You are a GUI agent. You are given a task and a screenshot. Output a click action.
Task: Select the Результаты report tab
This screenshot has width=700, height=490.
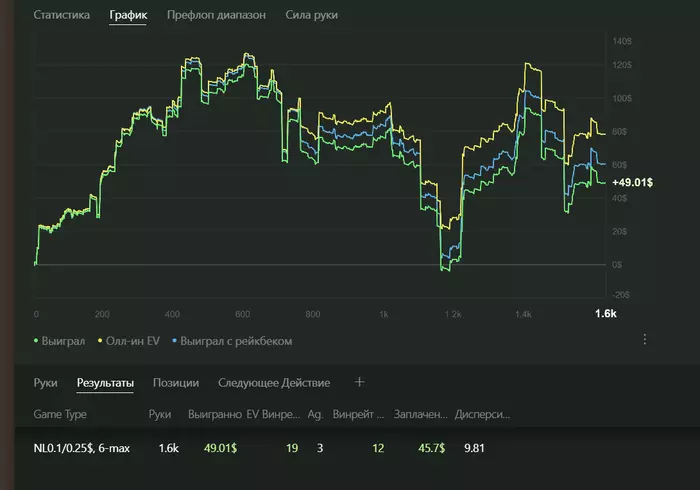[x=105, y=382]
